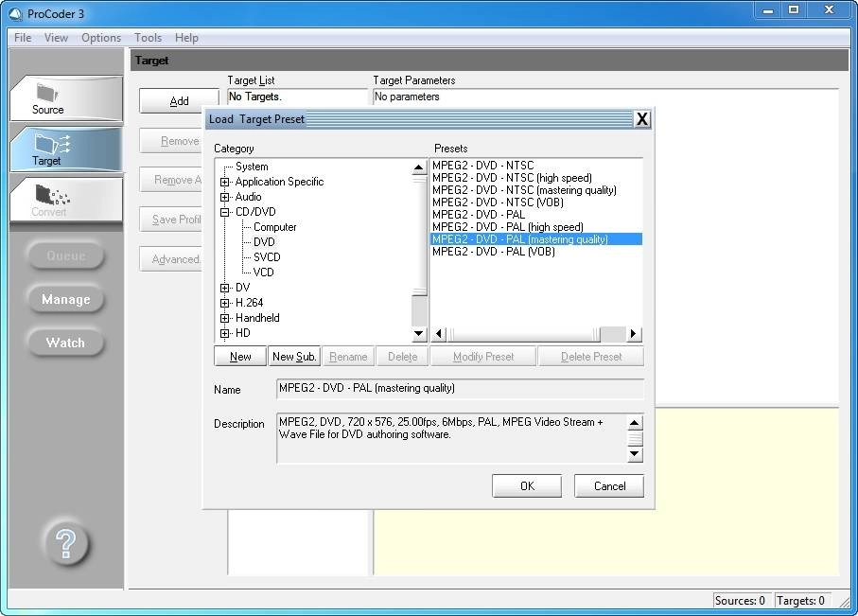
Task: Expand the H.264 category node
Action: 224,303
